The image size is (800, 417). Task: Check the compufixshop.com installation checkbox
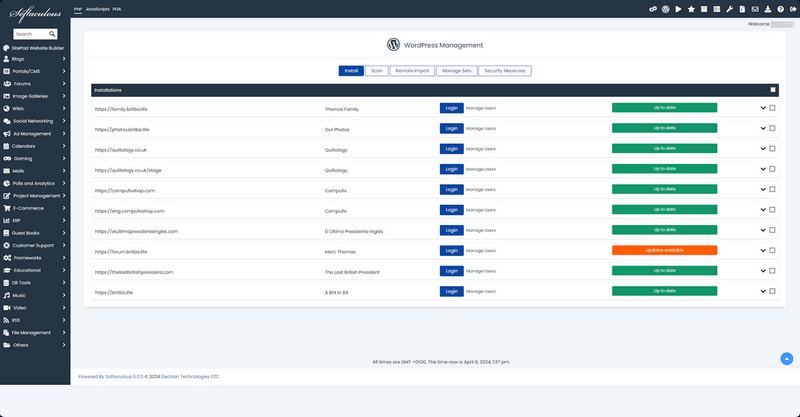click(x=772, y=189)
